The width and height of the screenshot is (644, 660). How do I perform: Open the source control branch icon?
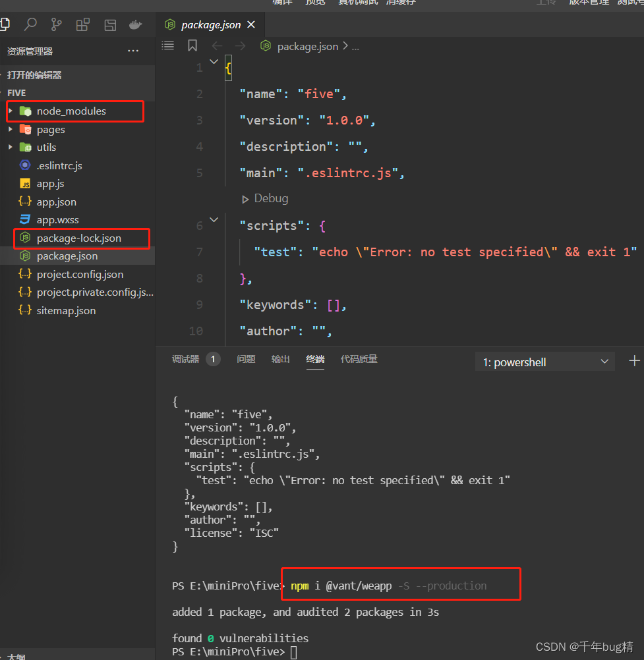coord(56,24)
